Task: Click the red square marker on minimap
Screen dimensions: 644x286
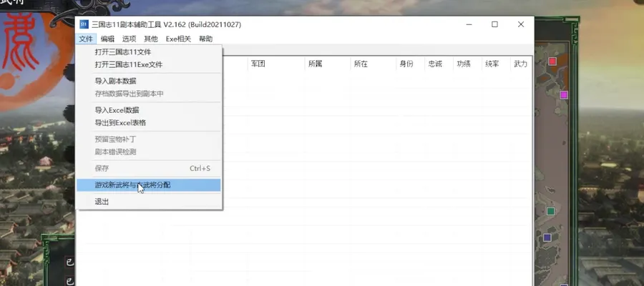Action: click(552, 61)
